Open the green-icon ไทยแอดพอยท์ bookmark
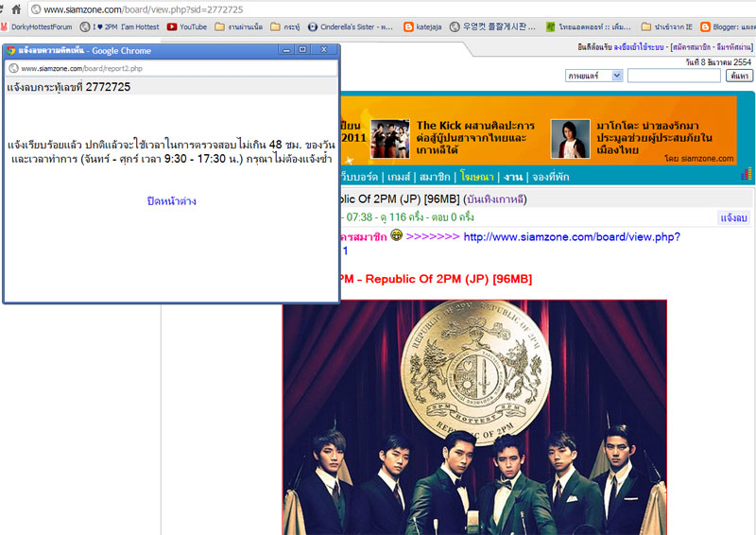 pos(589,27)
